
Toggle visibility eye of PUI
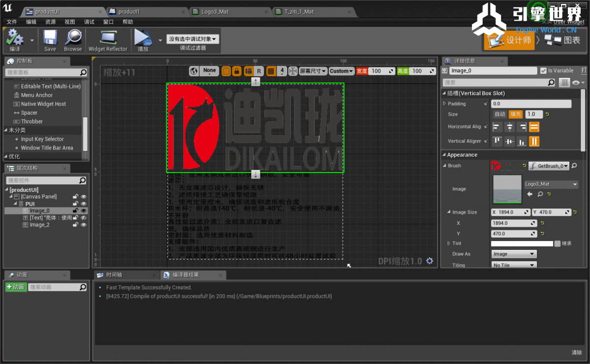coord(84,204)
